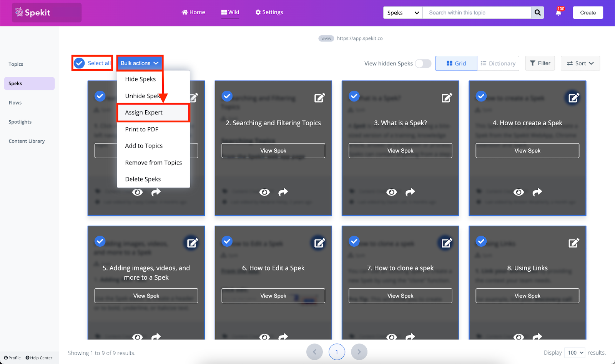Click the Spekit logo

point(33,12)
